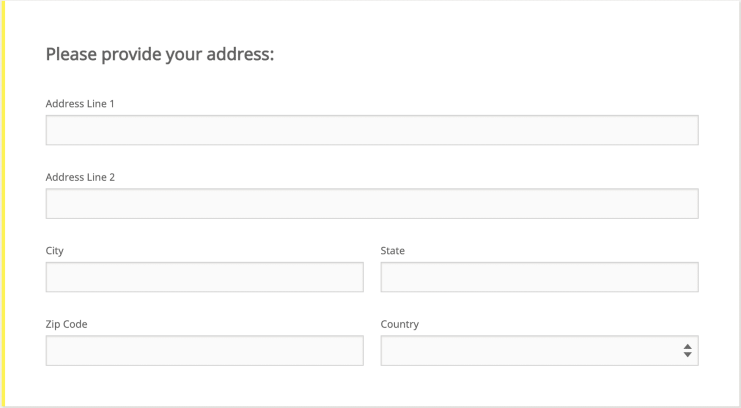Click the yellow vertical bar at left edge
Image resolution: width=741 pixels, height=408 pixels.
[x=3, y=204]
